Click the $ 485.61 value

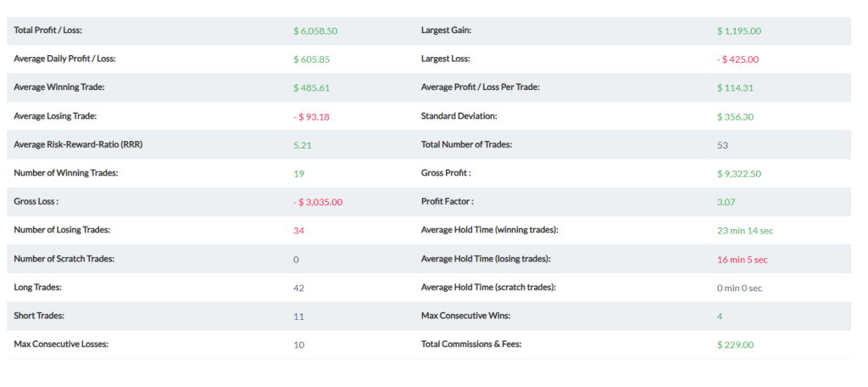(312, 87)
